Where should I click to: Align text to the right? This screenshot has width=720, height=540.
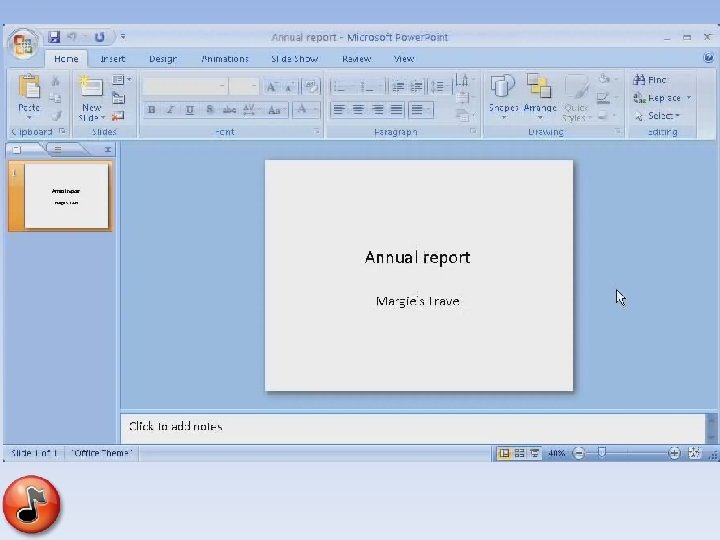(x=377, y=110)
